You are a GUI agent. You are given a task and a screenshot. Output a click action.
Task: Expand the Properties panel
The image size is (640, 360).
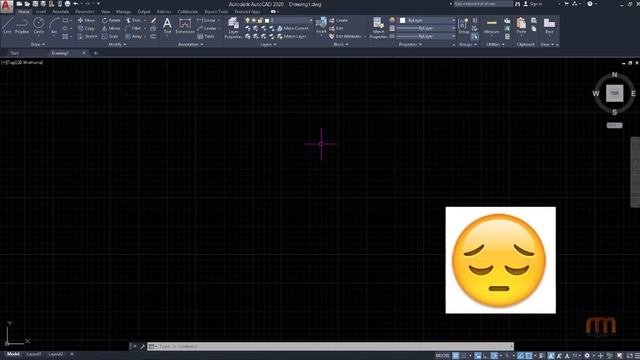[410, 44]
